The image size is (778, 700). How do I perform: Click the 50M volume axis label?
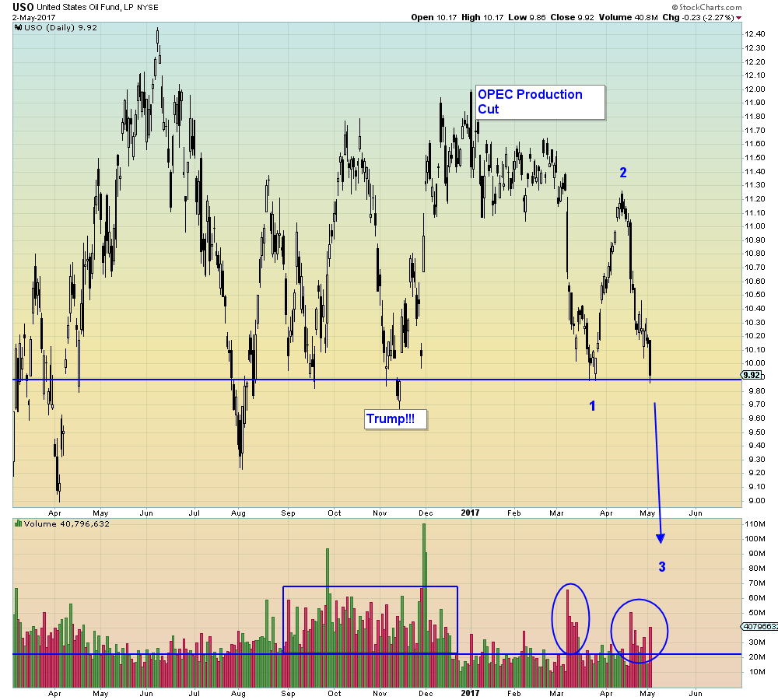tap(757, 612)
